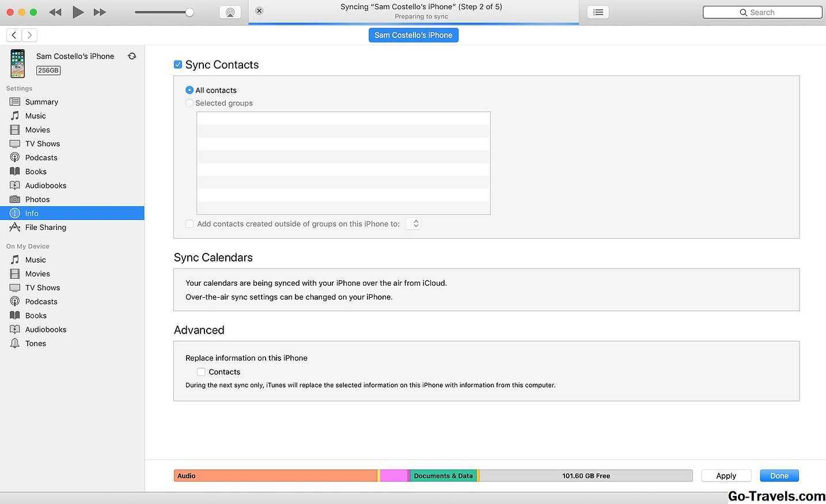Enable Contacts checkbox under Advanced

click(201, 372)
